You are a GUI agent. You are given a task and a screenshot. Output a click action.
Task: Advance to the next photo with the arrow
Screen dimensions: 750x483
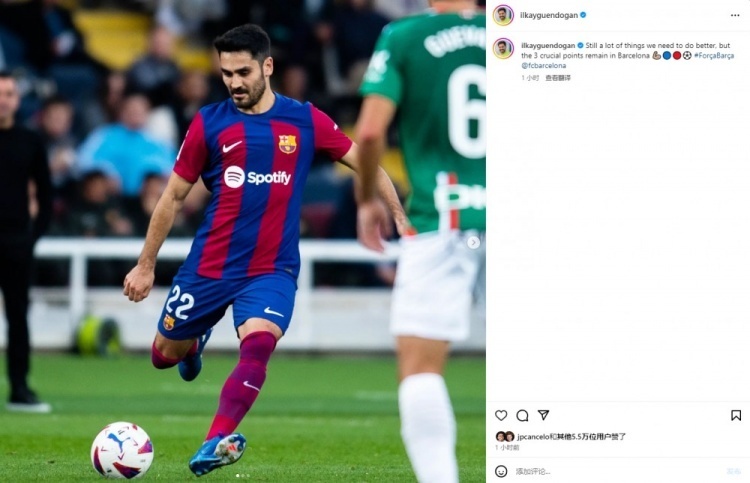473,242
